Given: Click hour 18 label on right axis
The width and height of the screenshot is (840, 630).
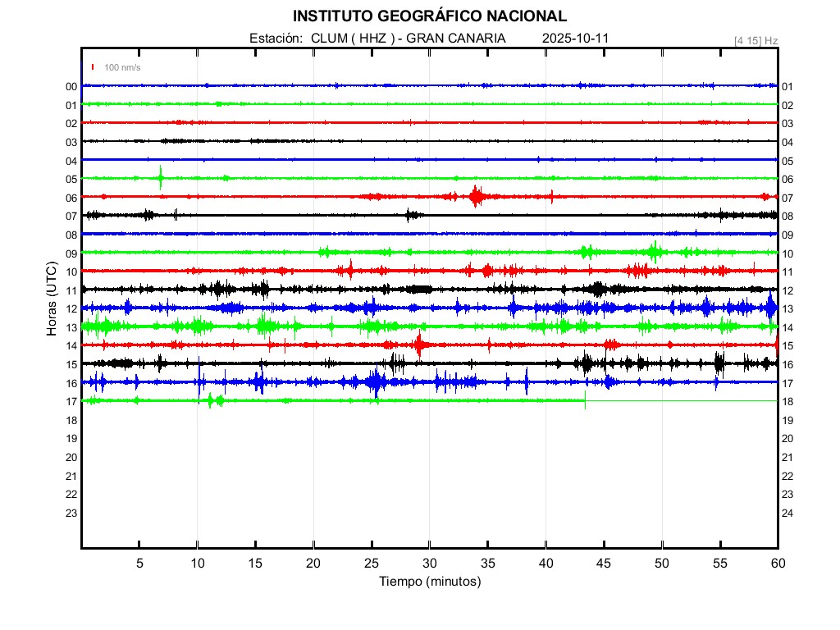Looking at the screenshot, I should [787, 402].
